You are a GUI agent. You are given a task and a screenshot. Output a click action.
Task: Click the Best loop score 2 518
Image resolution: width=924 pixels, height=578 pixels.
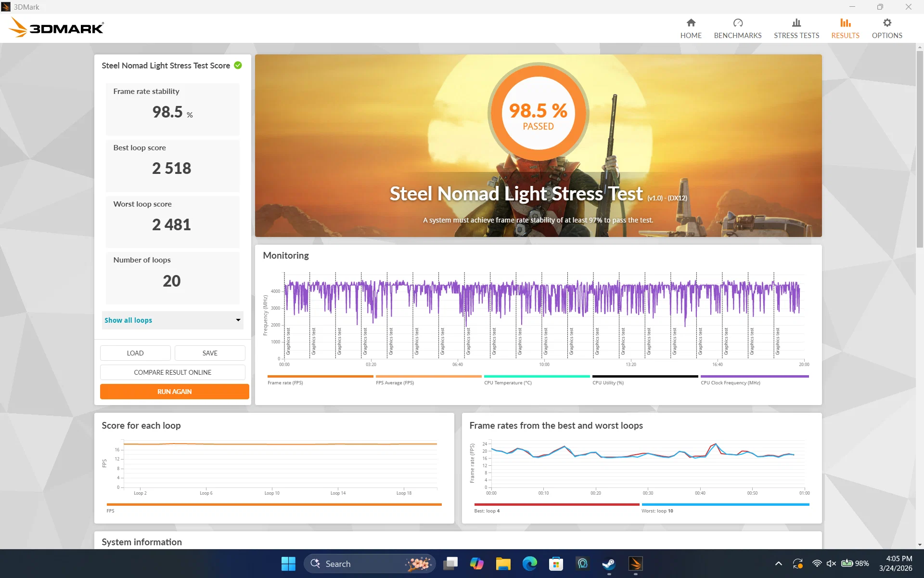click(x=171, y=168)
